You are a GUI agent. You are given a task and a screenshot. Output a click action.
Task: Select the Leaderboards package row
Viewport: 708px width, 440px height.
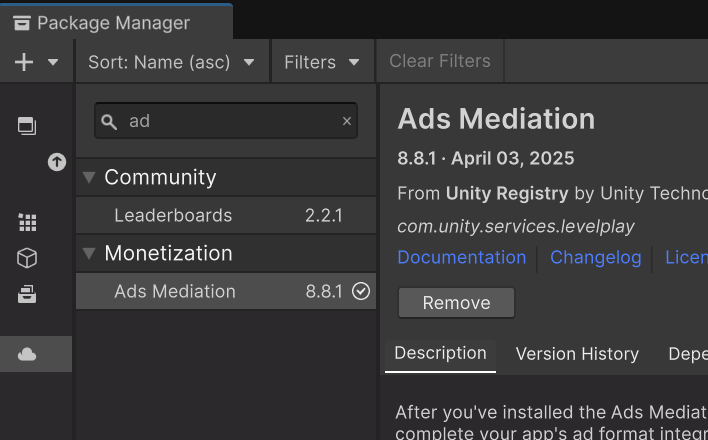[226, 215]
